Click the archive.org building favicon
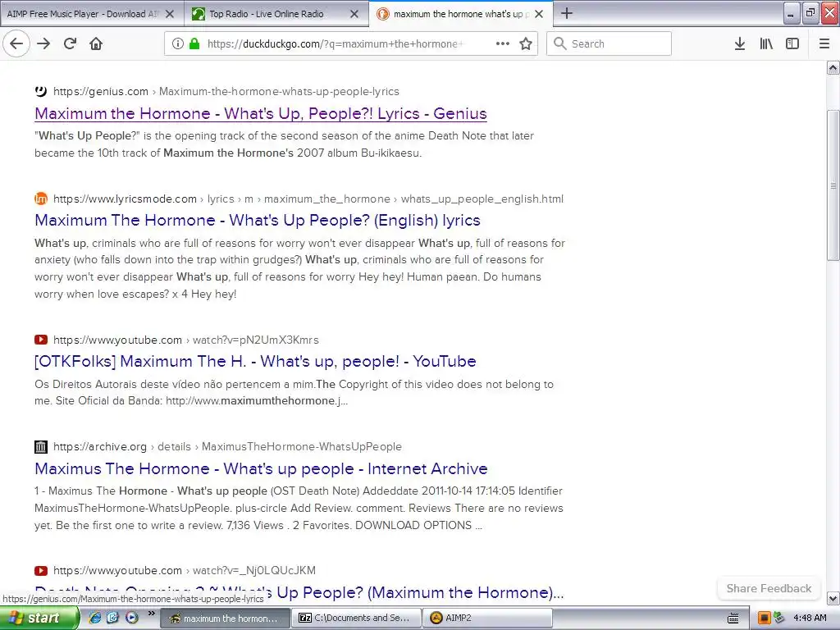Image resolution: width=840 pixels, height=630 pixels. tap(41, 446)
